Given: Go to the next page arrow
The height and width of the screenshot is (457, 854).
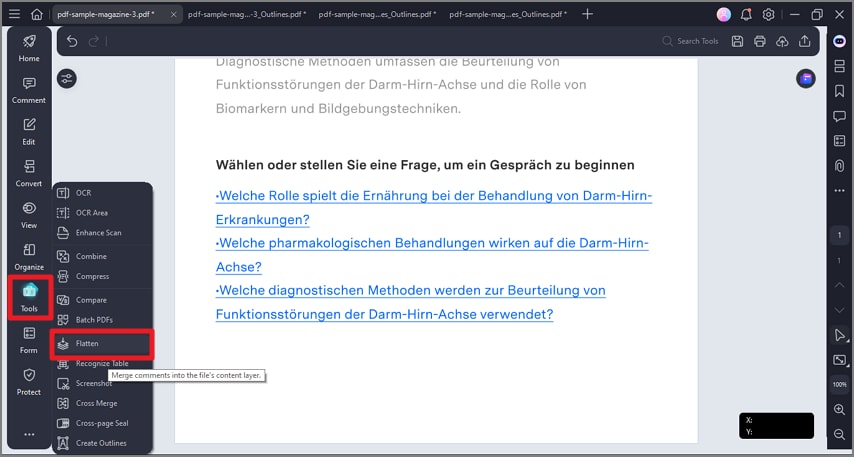Looking at the screenshot, I should click(839, 310).
